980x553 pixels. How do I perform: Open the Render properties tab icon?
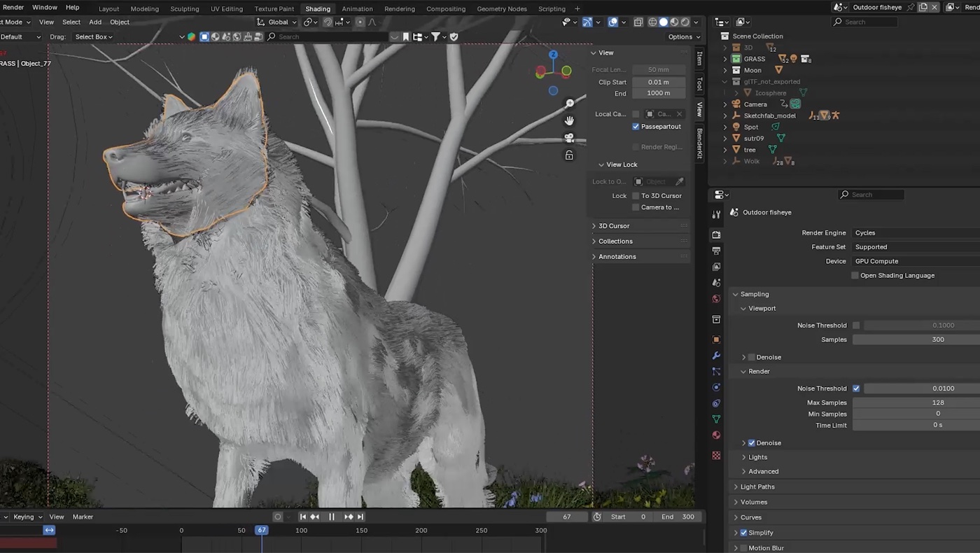(716, 234)
